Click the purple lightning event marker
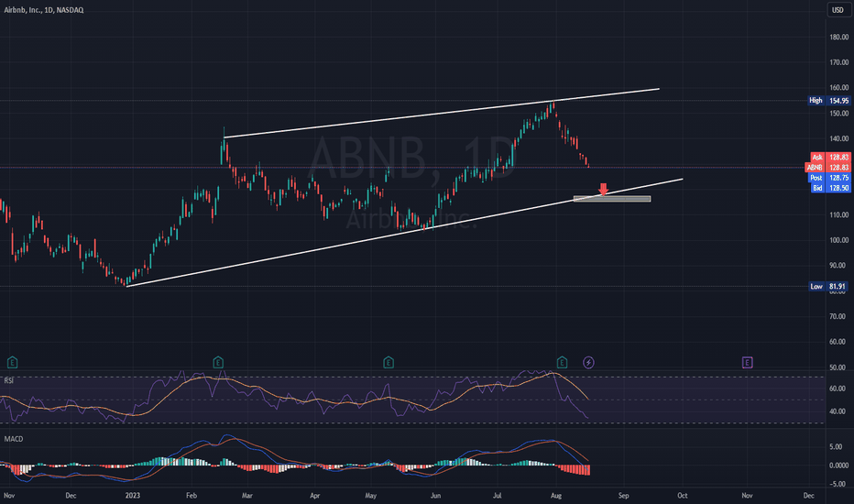The height and width of the screenshot is (504, 854). click(x=588, y=362)
